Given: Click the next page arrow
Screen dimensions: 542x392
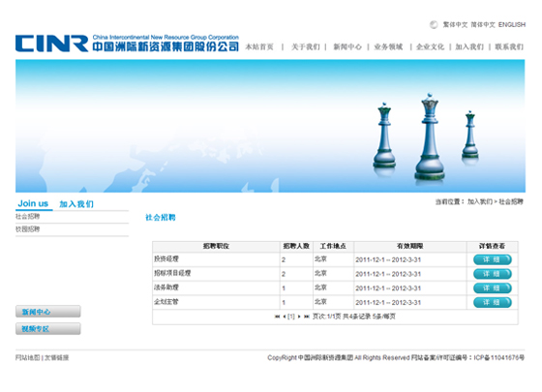Looking at the screenshot, I should point(299,317).
